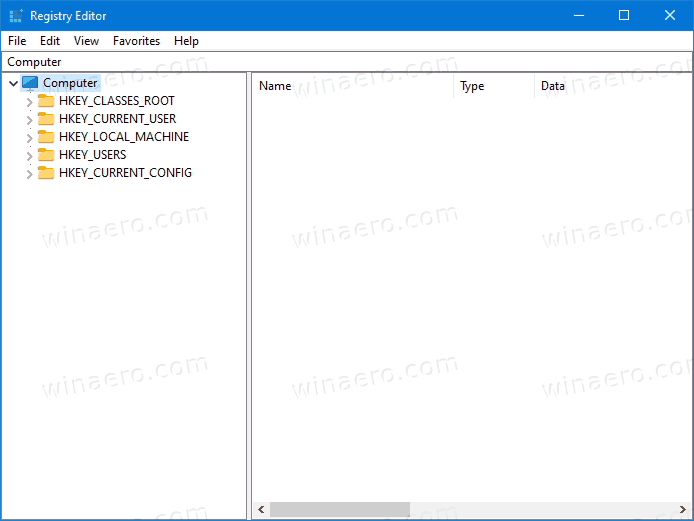Click the HKEY_CURRENT_CONFIG folder icon
Screen dimensions: 694x521
coord(46,173)
